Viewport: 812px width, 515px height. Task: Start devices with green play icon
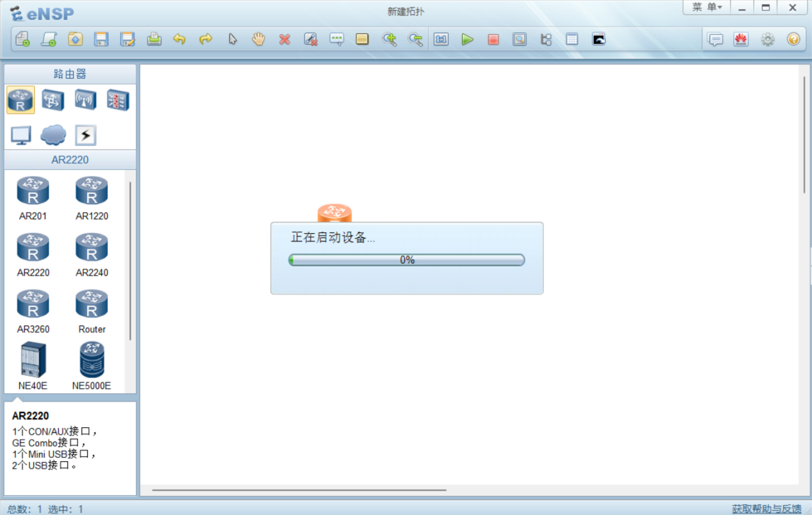467,39
